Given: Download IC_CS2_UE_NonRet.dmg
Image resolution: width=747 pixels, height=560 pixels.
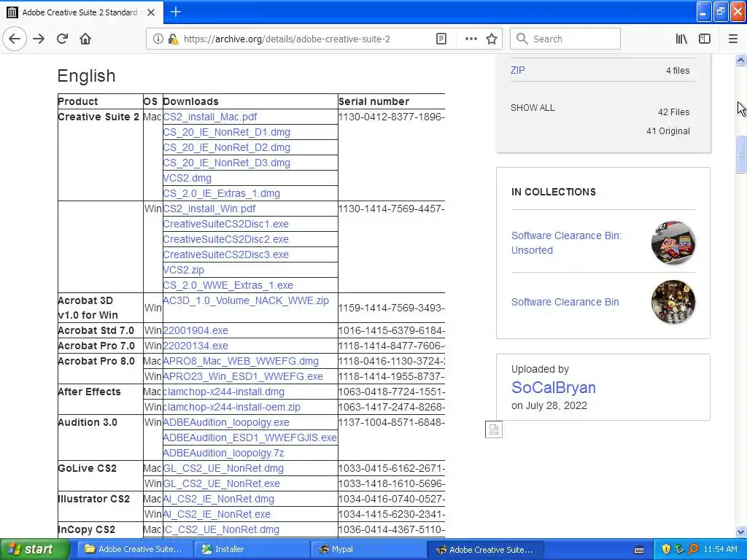Looking at the screenshot, I should click(221, 529).
